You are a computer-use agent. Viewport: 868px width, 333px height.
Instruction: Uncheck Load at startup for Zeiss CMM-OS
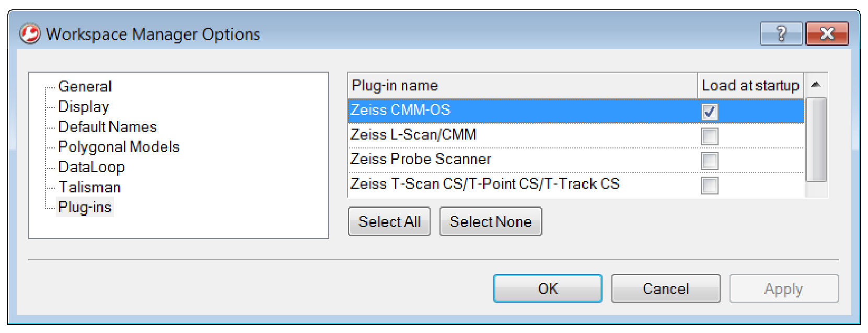point(710,110)
